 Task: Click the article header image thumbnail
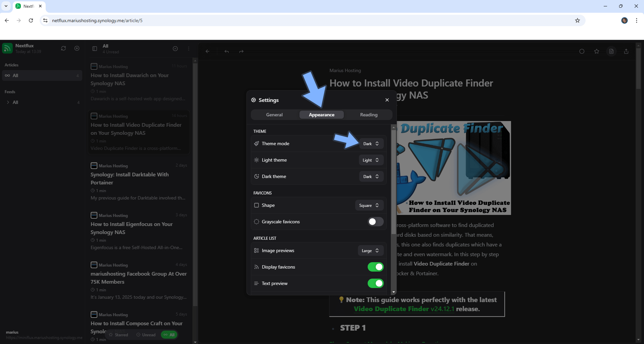point(454,168)
